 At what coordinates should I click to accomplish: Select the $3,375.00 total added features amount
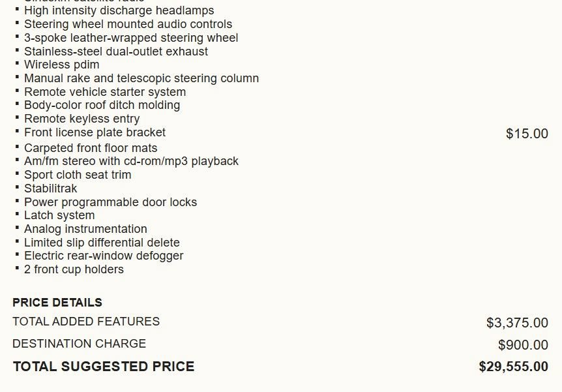pos(517,323)
